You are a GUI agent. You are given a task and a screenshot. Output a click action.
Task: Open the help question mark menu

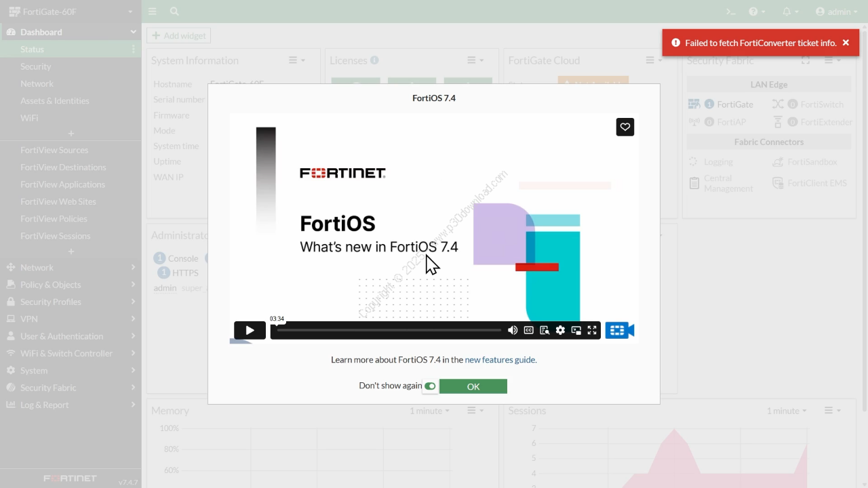point(757,12)
